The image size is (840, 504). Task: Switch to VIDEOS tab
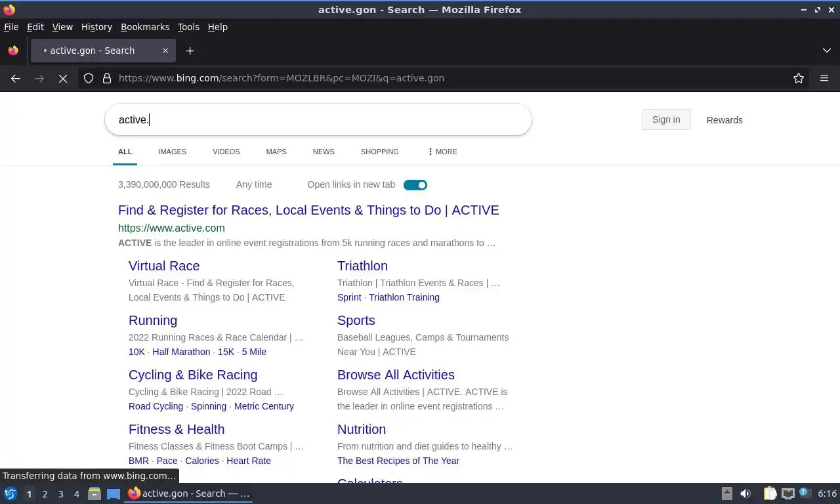pos(226,152)
